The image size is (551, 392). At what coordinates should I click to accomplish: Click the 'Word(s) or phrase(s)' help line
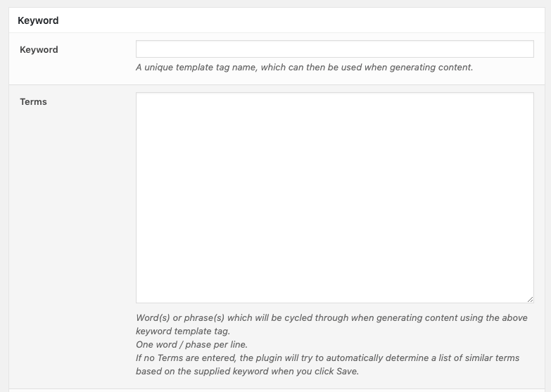(331, 318)
